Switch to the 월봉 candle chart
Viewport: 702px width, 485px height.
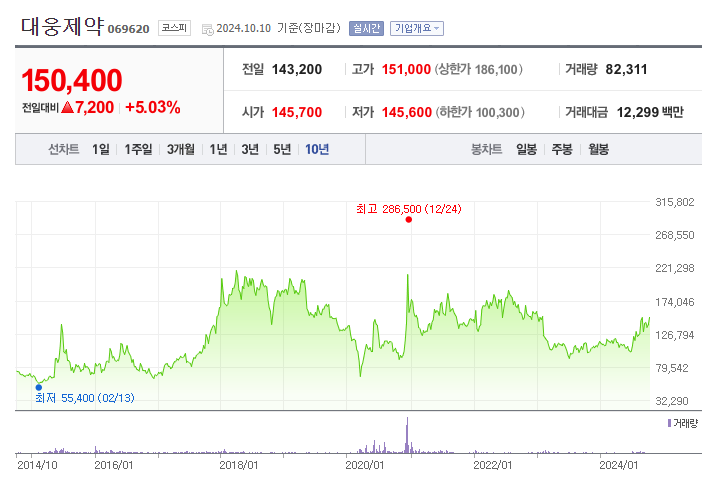coord(599,149)
